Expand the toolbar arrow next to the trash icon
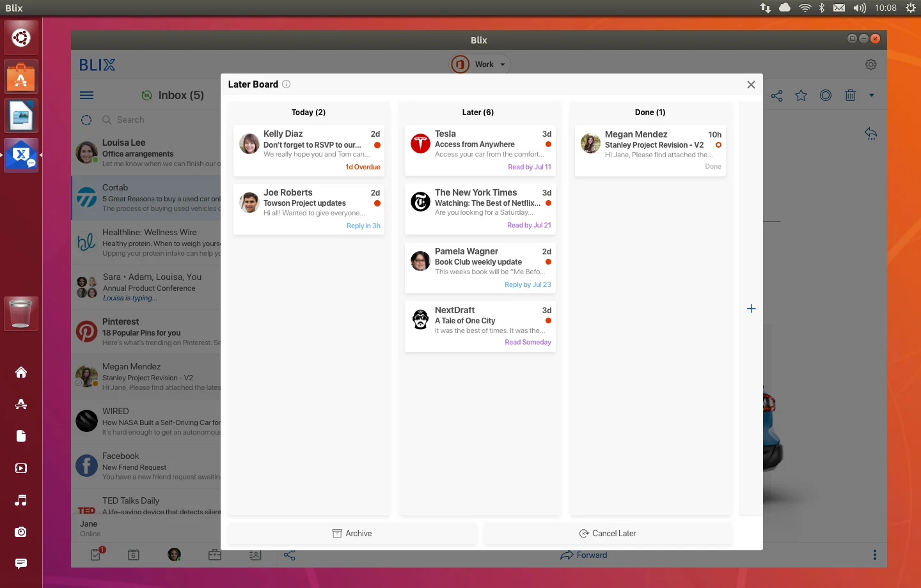921x588 pixels. click(x=871, y=95)
